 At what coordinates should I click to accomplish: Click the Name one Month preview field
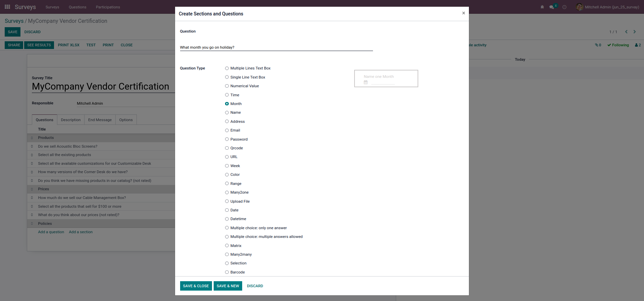[386, 79]
